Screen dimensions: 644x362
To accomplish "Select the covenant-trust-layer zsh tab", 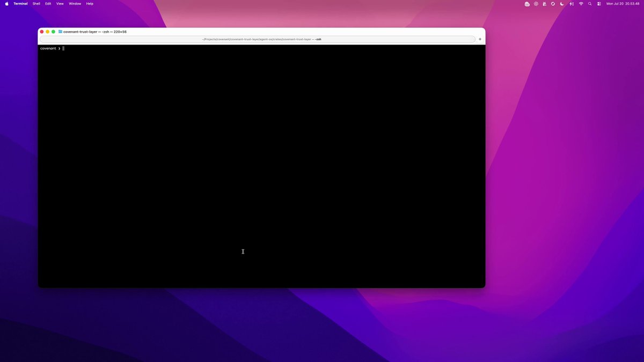I will pyautogui.click(x=258, y=39).
